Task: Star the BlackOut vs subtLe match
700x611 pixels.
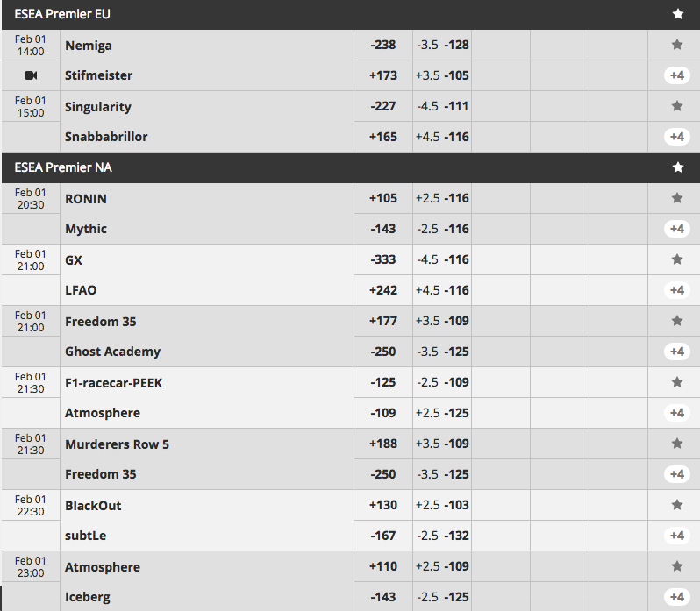Action: 677,505
